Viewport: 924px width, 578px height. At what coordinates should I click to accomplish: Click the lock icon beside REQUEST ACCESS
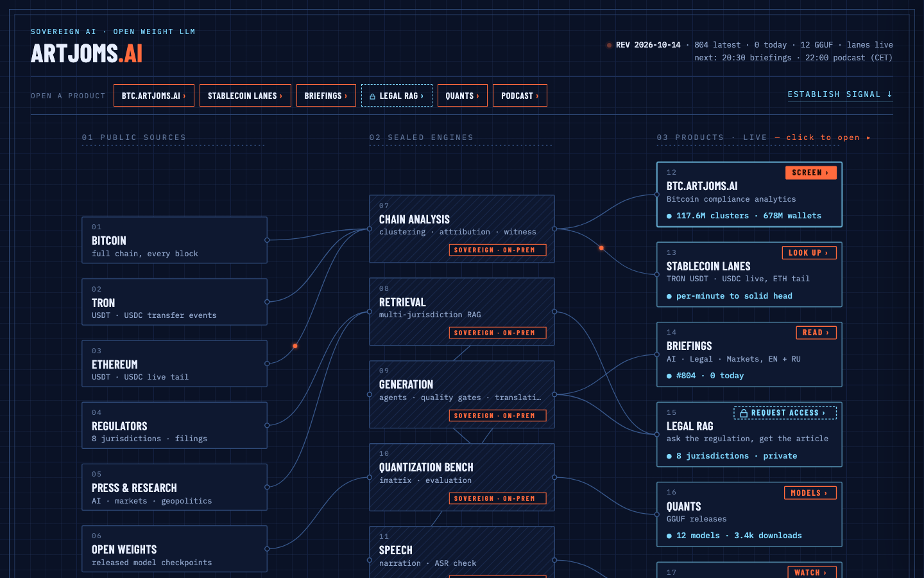(x=744, y=413)
